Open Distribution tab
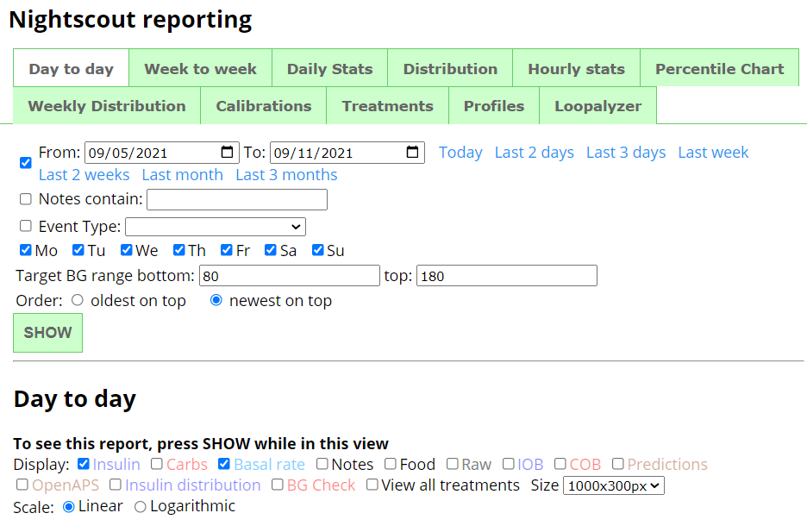The width and height of the screenshot is (807, 532). tap(450, 68)
